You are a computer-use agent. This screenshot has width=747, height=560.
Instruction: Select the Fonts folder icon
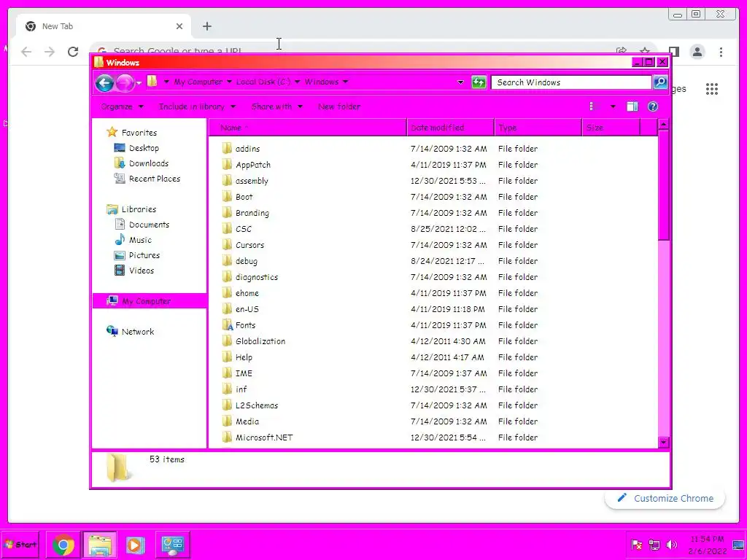click(x=227, y=324)
